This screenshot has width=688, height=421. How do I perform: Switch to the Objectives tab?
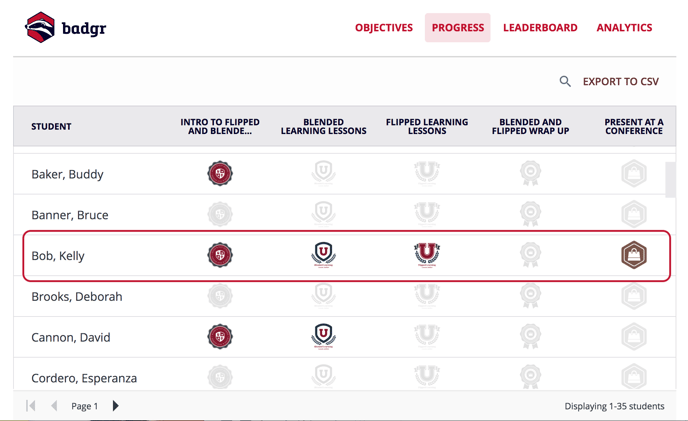(384, 28)
